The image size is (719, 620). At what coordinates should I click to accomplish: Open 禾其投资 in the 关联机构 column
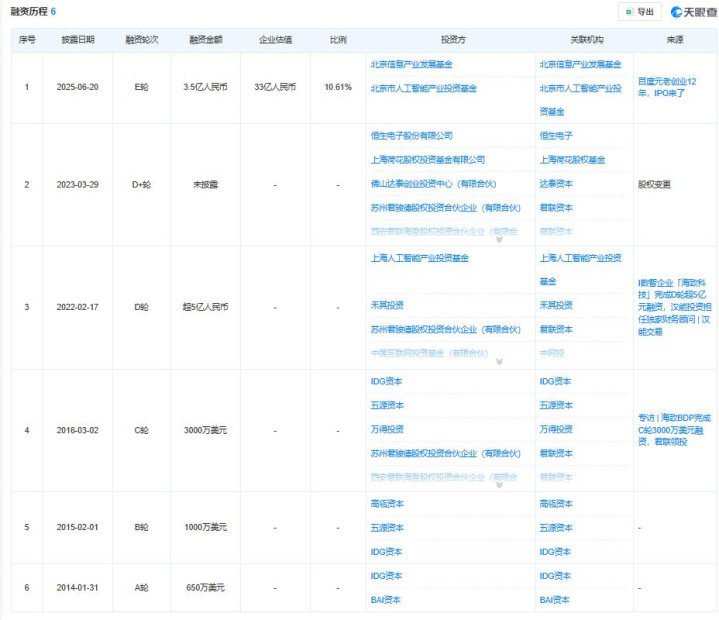pyautogui.click(x=556, y=305)
